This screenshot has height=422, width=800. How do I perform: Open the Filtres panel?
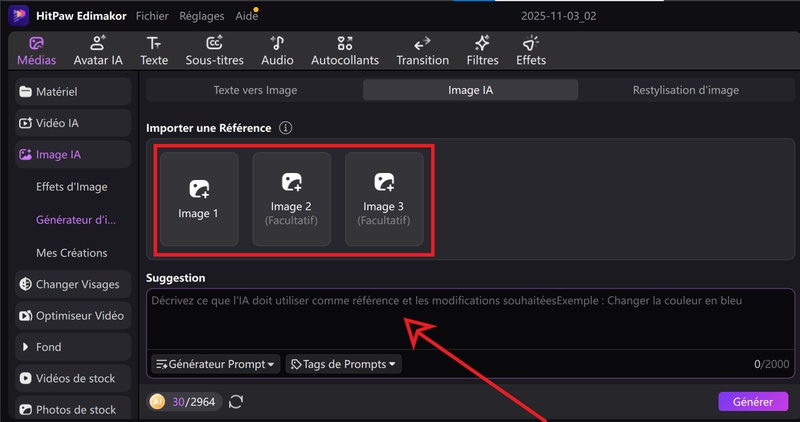coord(482,52)
